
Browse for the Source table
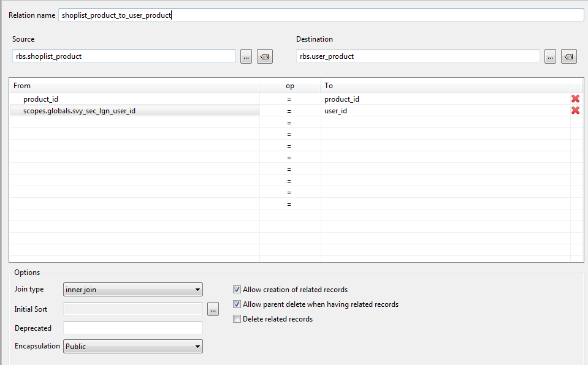click(246, 56)
